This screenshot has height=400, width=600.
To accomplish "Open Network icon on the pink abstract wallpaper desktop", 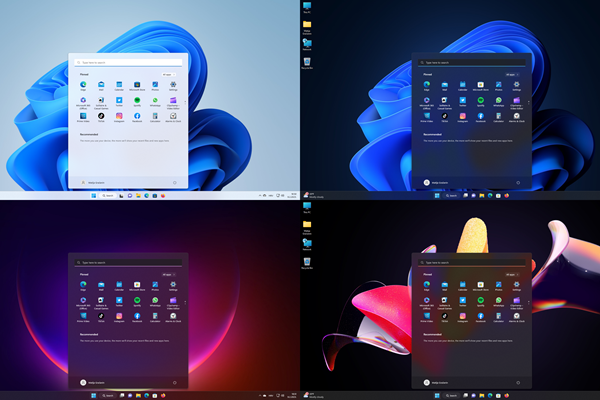I will (x=307, y=243).
